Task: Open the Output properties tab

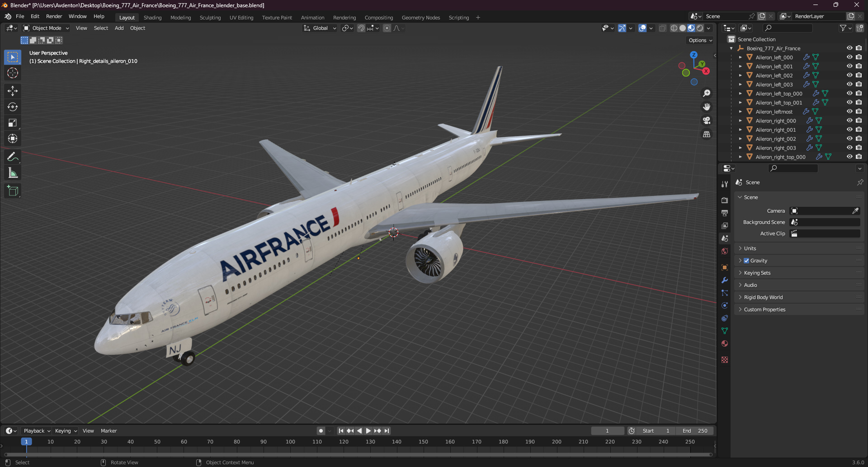Action: (x=725, y=213)
